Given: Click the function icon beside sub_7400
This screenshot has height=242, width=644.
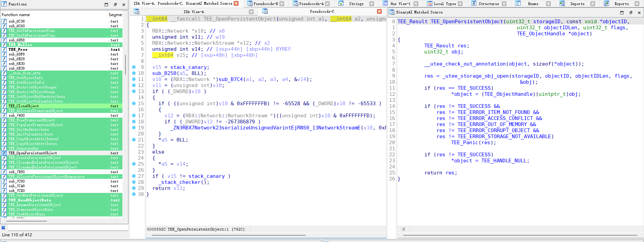Looking at the screenshot, I should pos(4,116).
